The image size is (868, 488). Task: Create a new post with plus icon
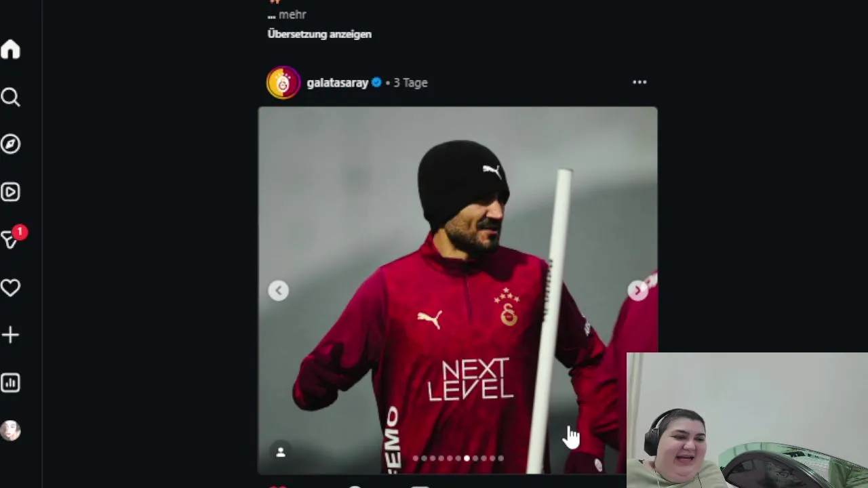(10, 335)
